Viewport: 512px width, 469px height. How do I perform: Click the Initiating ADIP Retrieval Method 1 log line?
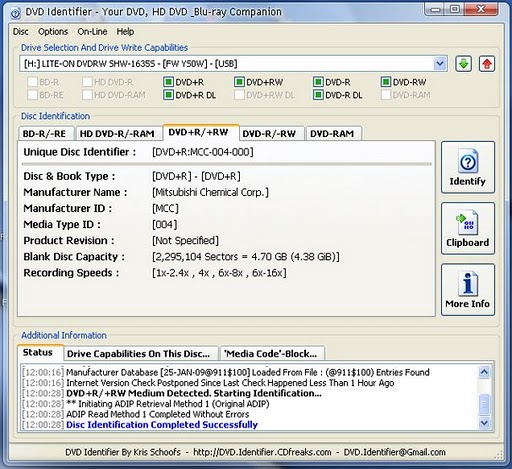pyautogui.click(x=168, y=404)
